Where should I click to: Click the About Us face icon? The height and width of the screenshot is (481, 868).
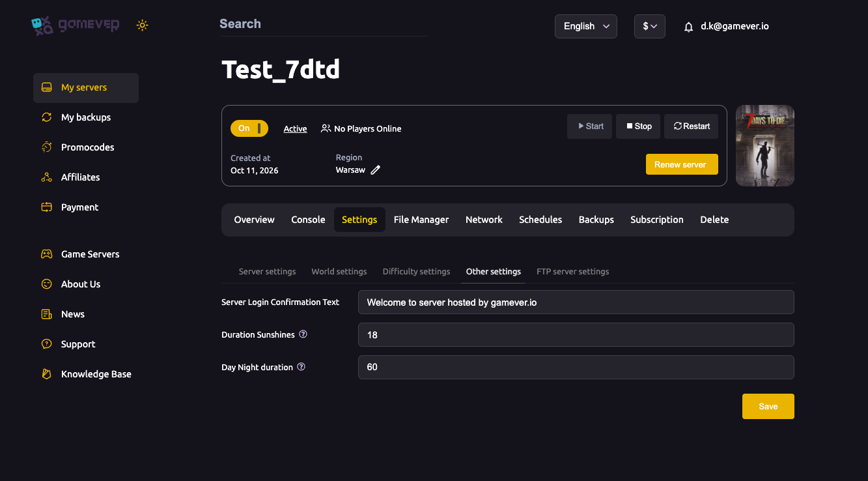click(46, 284)
